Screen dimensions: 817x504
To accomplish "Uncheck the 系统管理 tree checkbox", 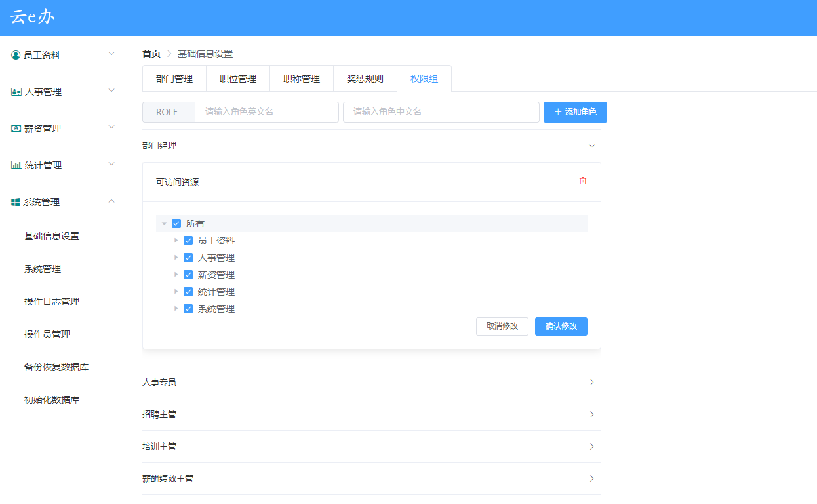I will click(188, 309).
